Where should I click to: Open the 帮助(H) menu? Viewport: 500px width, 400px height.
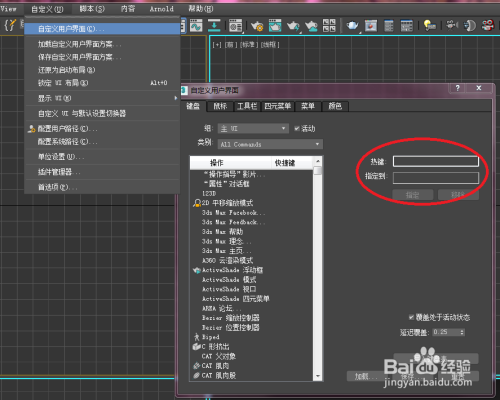click(x=201, y=9)
